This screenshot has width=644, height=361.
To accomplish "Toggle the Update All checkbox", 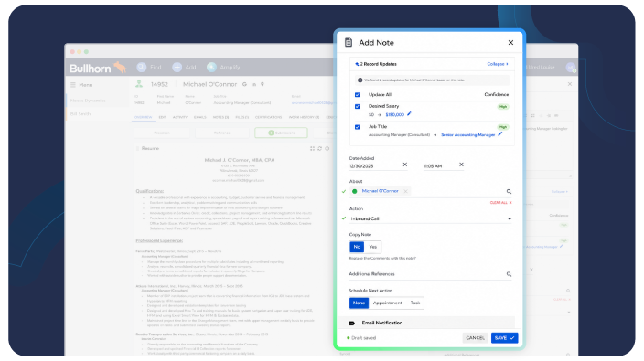I will point(358,95).
